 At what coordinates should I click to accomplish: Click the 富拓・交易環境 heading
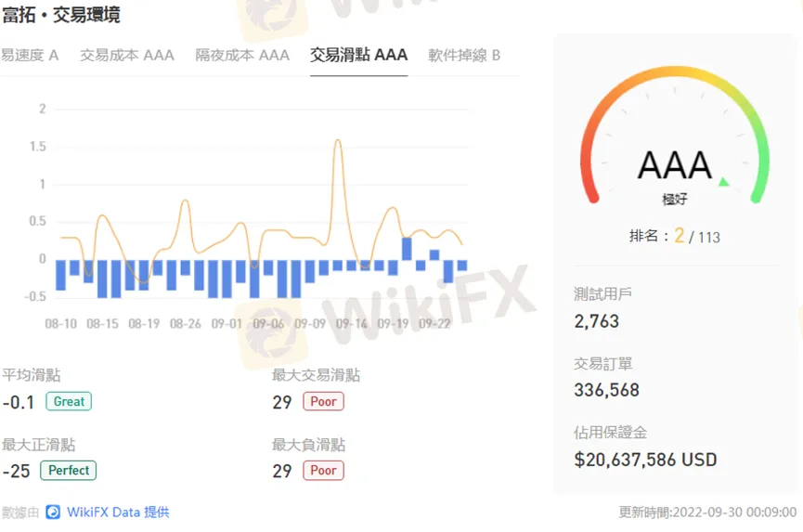point(60,14)
